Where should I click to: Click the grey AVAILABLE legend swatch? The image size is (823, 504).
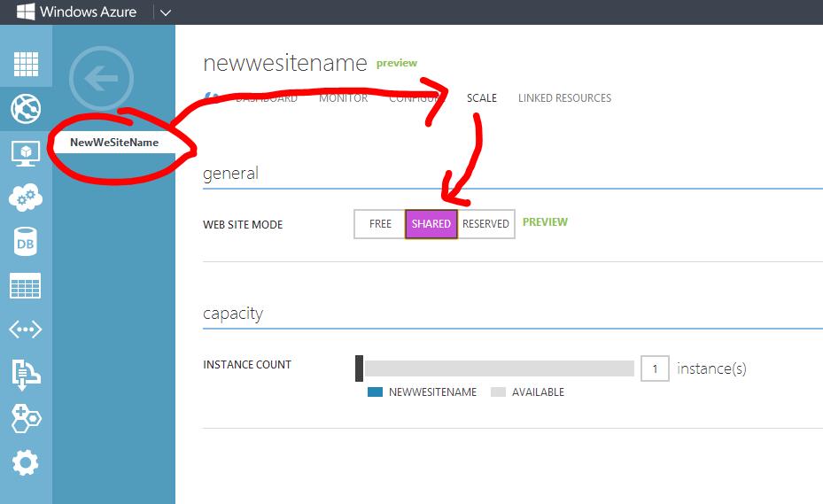click(x=498, y=392)
